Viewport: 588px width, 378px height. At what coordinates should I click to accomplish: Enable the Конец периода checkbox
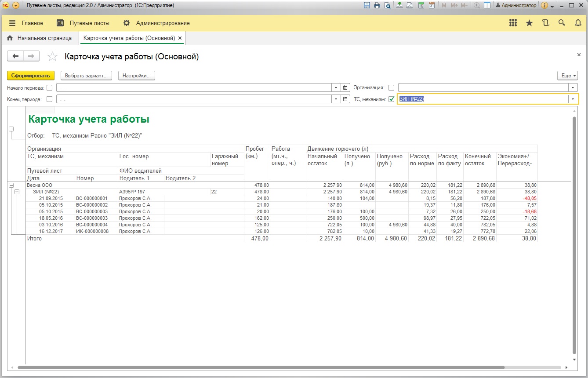(x=49, y=99)
